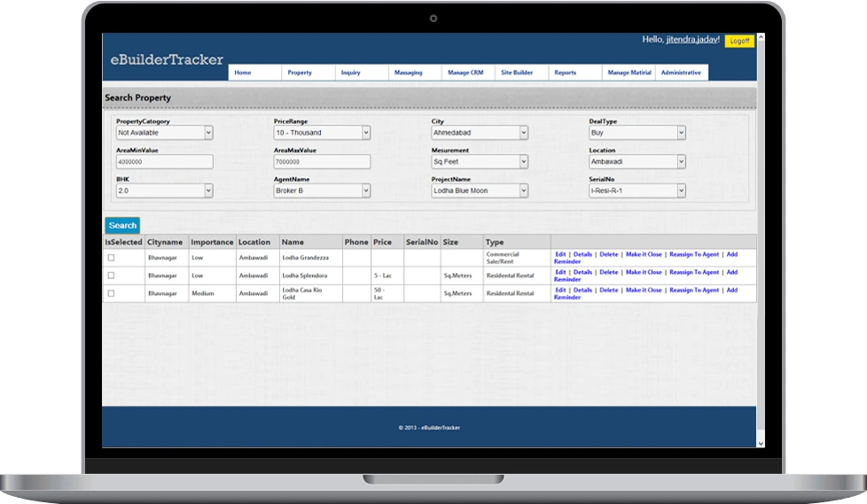Tick the checkbox for Lodha Splendora row

[x=111, y=275]
